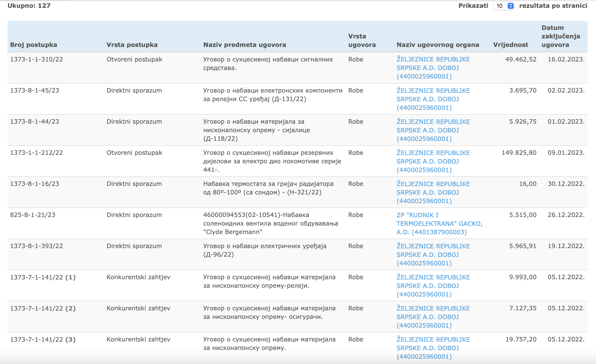Click the value 5.965,91
Screen dimensions: 596x364
(523, 246)
